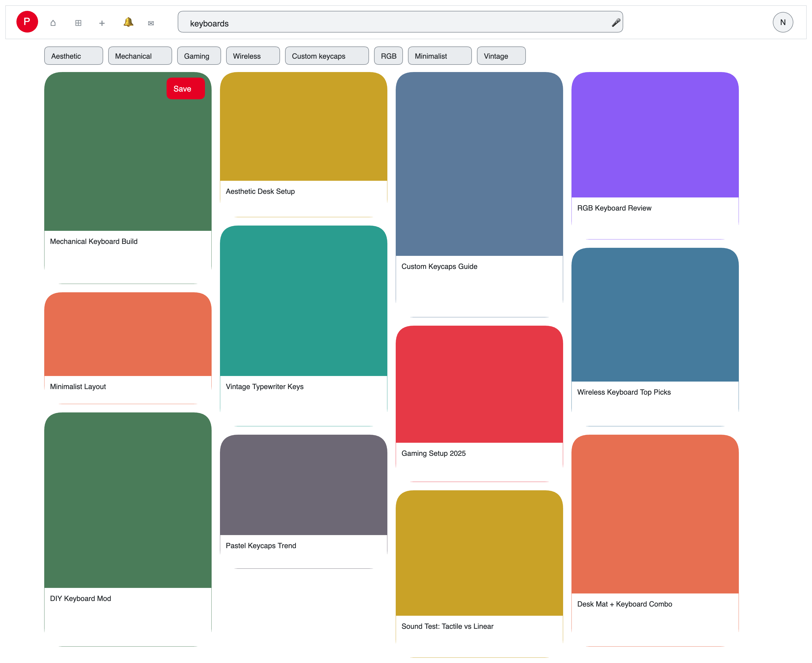
Task: Open the boards grid icon
Action: click(78, 23)
